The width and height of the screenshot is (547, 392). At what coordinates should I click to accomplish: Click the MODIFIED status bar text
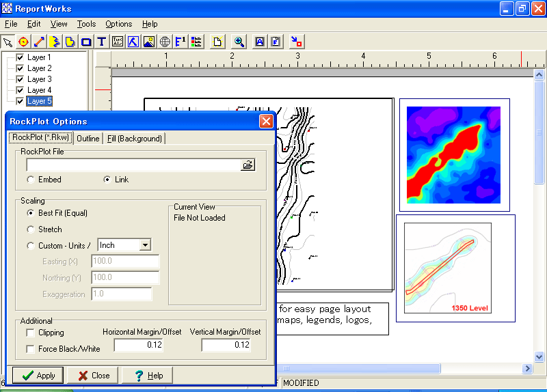point(301,383)
